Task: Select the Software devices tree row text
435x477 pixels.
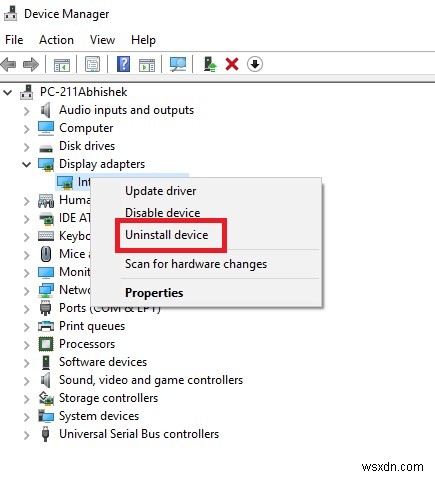Action: coord(103,362)
